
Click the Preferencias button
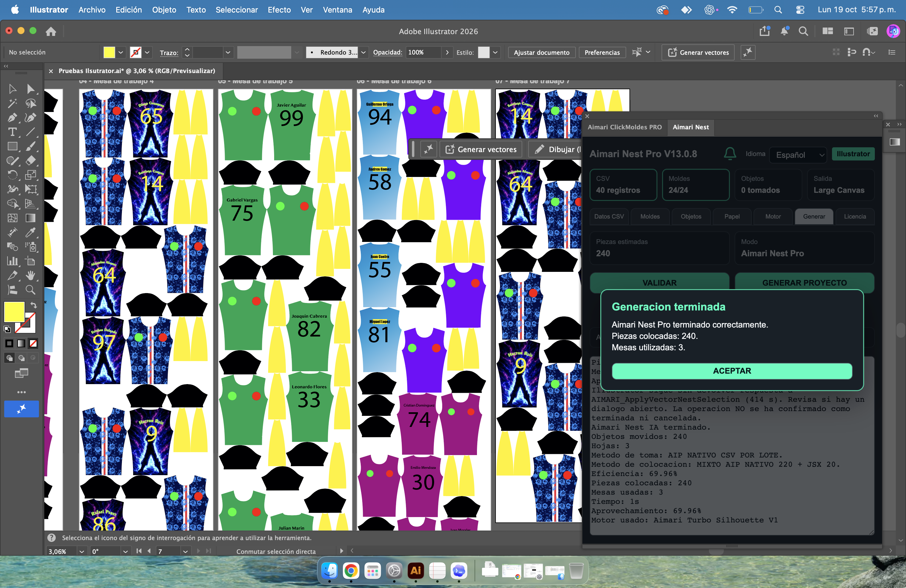602,52
